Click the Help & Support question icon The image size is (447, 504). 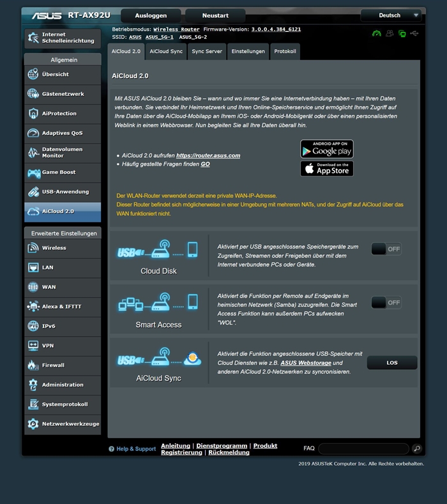point(112,449)
